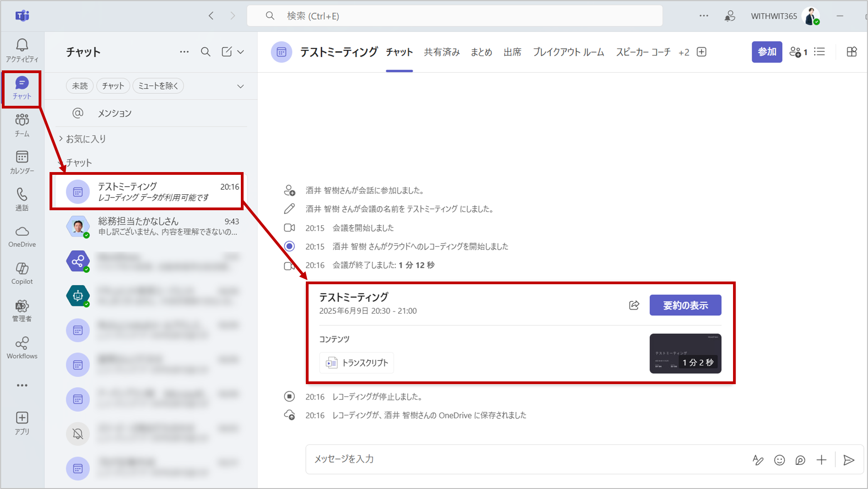Open the 通話 (Calls) section
Viewport: 868px width, 489px height.
coord(21,198)
